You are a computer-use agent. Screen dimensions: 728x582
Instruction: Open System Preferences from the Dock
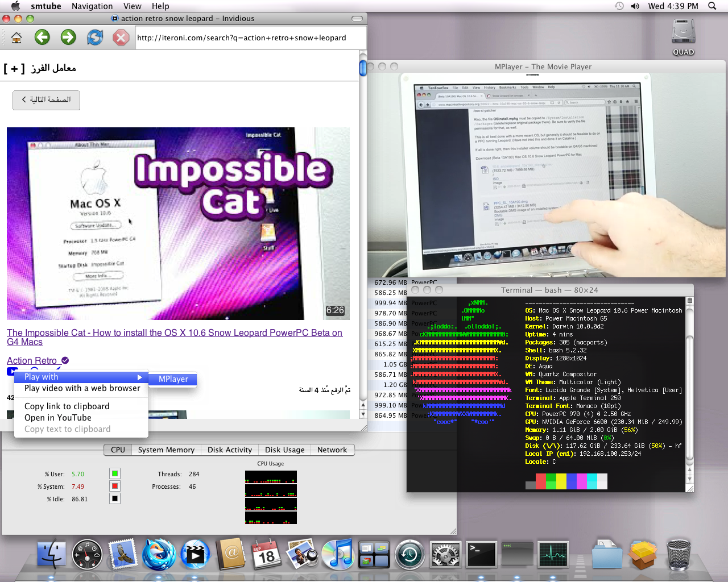click(445, 555)
